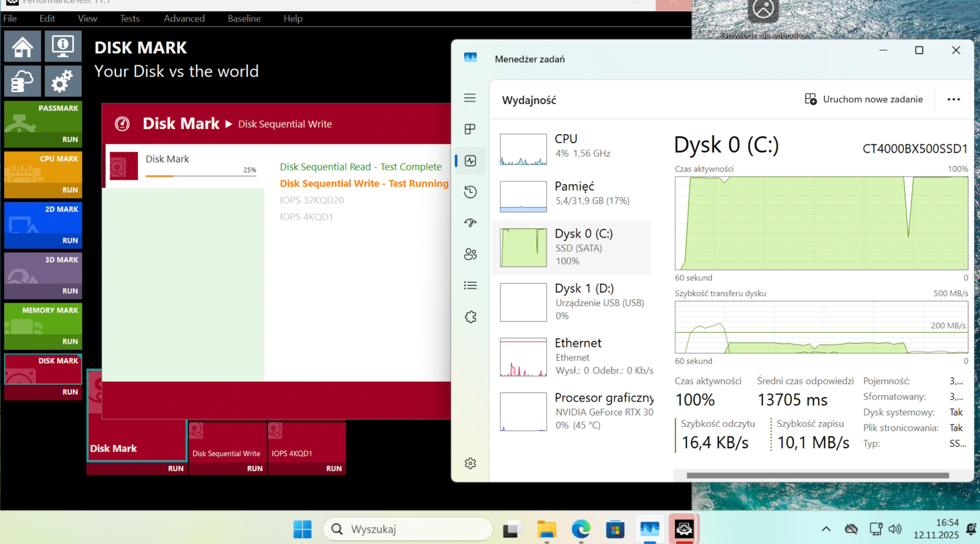The width and height of the screenshot is (980, 544).
Task: Open the volume control in system tray
Action: (x=895, y=529)
